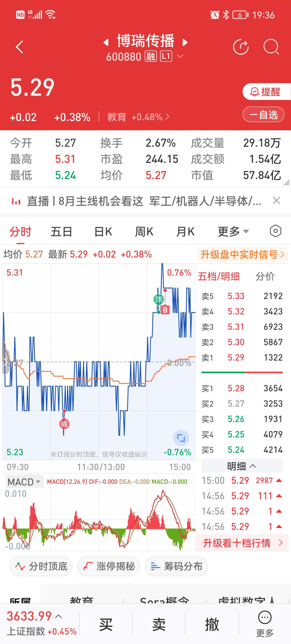Tap the 提醒 alert button
291x644 pixels.
pos(267,92)
